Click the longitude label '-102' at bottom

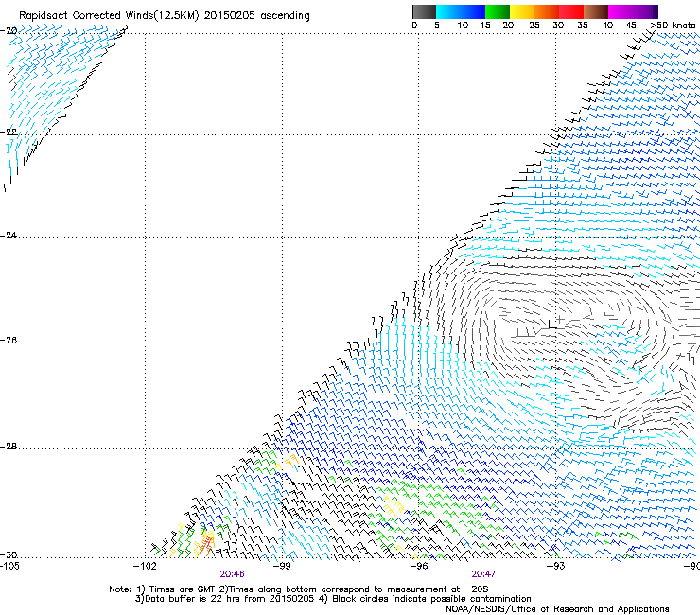click(145, 567)
